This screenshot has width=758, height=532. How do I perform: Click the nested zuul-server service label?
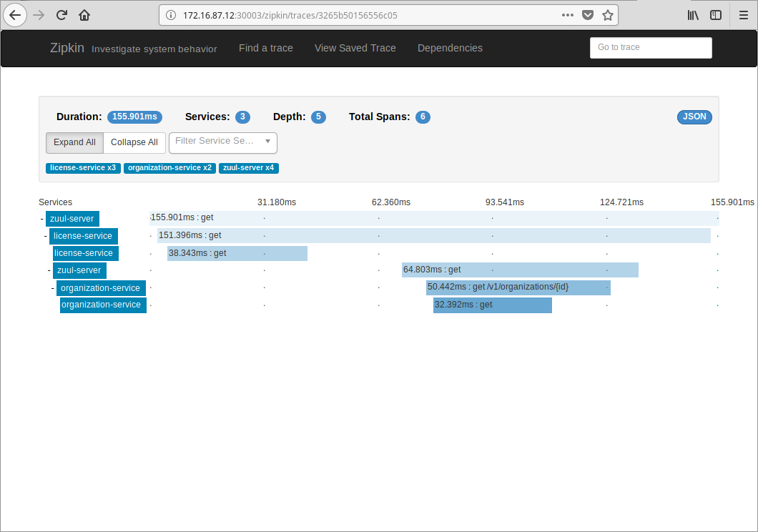[x=79, y=270]
